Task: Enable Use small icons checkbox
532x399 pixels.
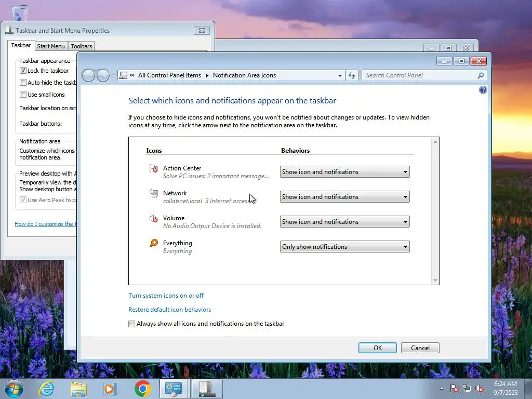Action: pos(23,95)
